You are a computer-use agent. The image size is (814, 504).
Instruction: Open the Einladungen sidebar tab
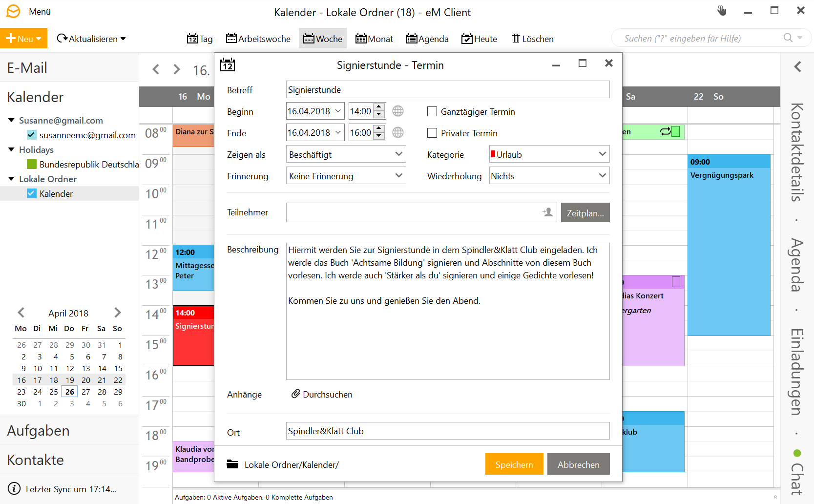796,372
